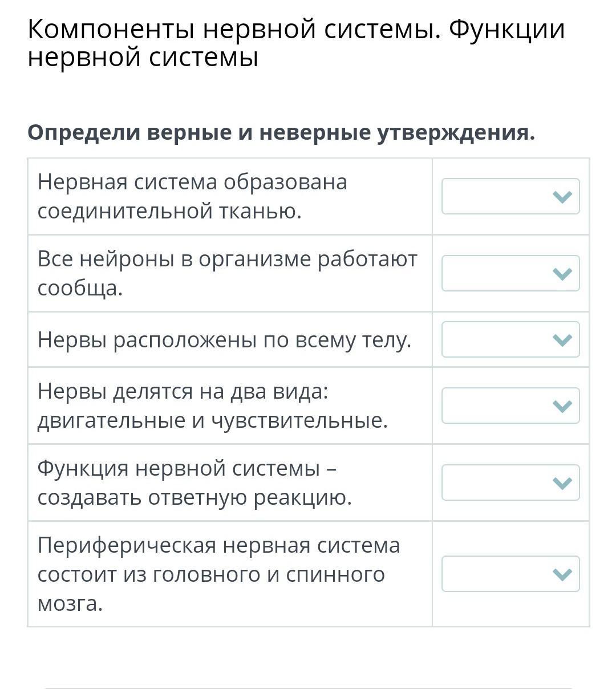The width and height of the screenshot is (616, 689).
Task: Click chevron arrow in the соединительной тканью row
Action: (x=562, y=197)
